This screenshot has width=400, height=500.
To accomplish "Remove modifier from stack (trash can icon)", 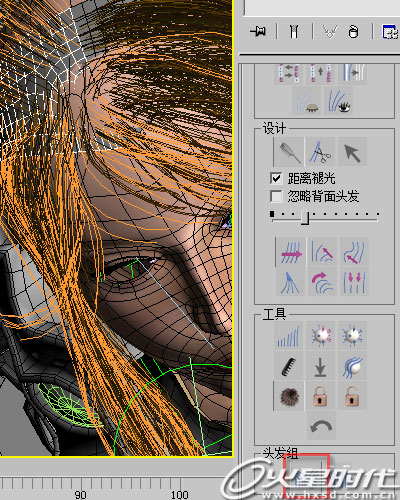I will pos(353,32).
